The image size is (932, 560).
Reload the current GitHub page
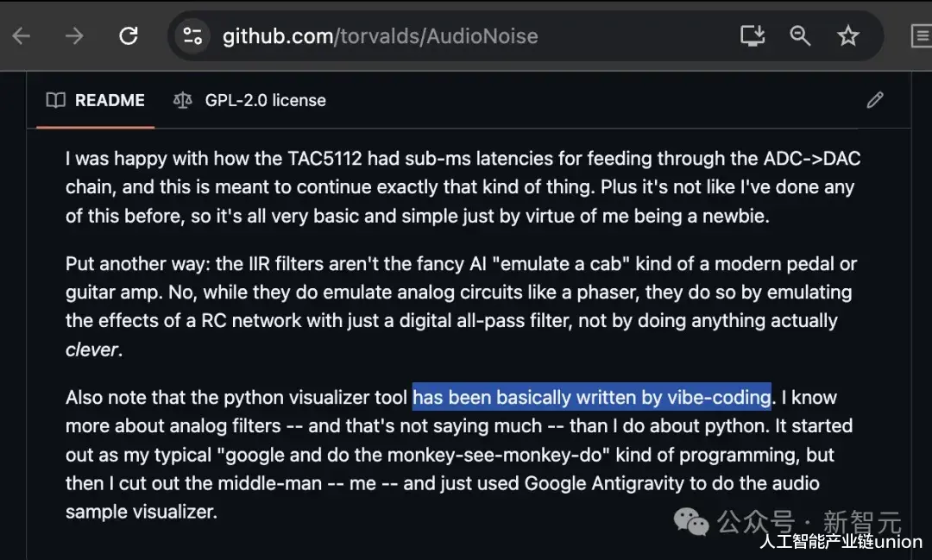(x=129, y=36)
